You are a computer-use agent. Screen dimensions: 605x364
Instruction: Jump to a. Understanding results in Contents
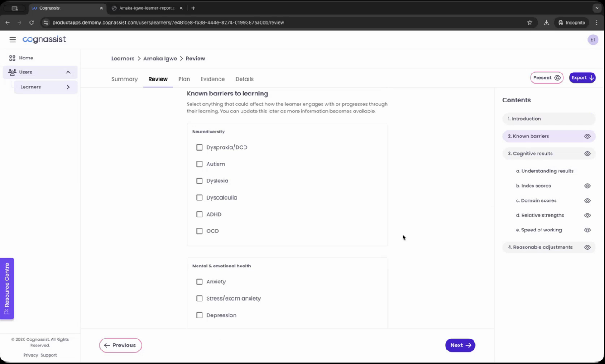tap(545, 171)
